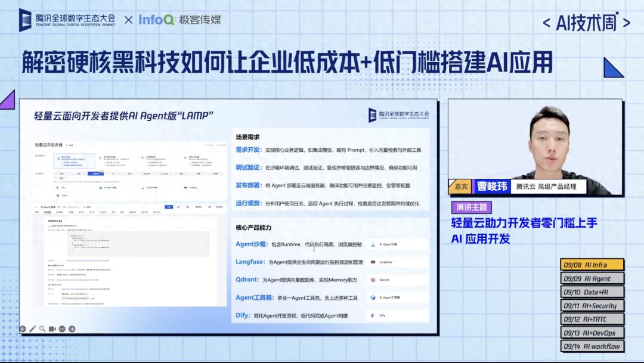
Task: Click the 09/11 AI+Security schedule item
Action: 593,305
